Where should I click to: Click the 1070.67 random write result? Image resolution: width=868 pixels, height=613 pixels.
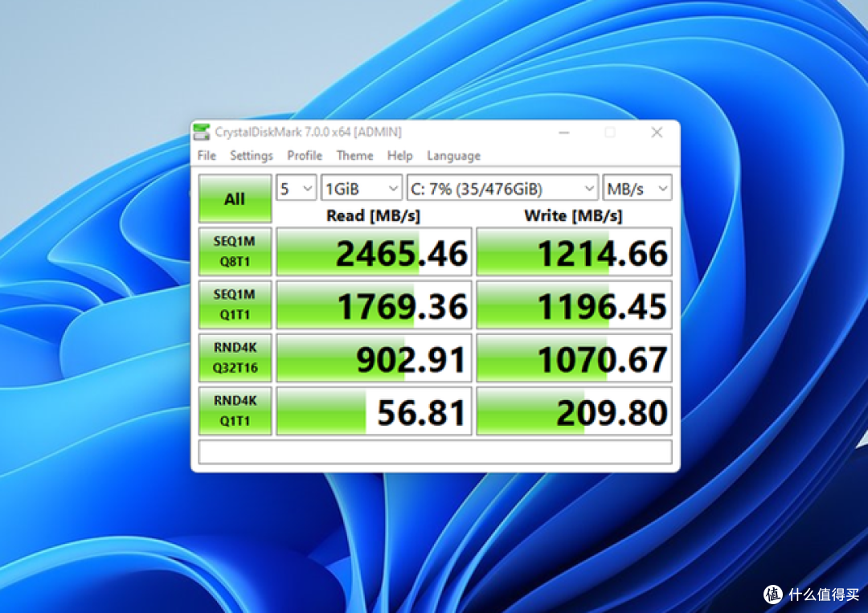point(574,358)
